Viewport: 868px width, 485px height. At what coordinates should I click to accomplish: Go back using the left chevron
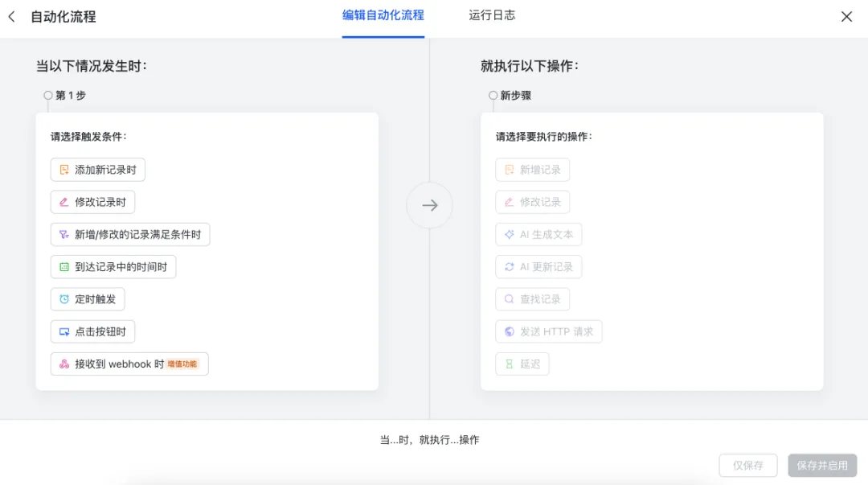coord(11,17)
